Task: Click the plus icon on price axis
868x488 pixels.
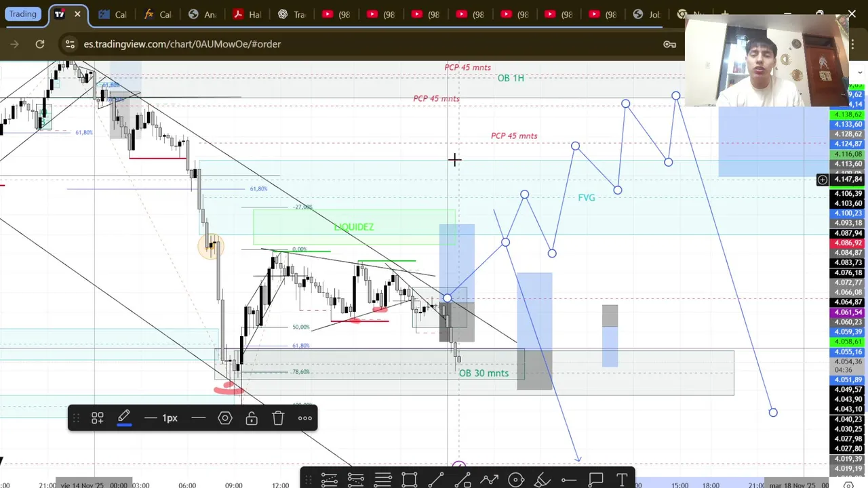Action: [822, 180]
